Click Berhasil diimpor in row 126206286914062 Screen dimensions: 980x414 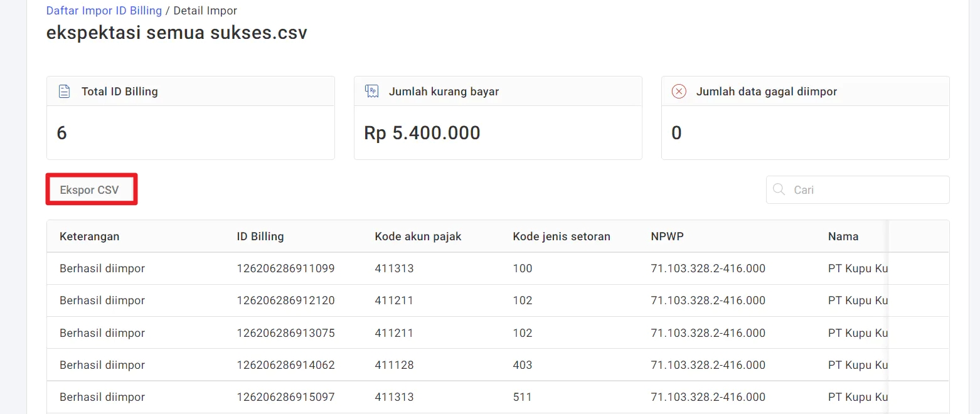102,365
